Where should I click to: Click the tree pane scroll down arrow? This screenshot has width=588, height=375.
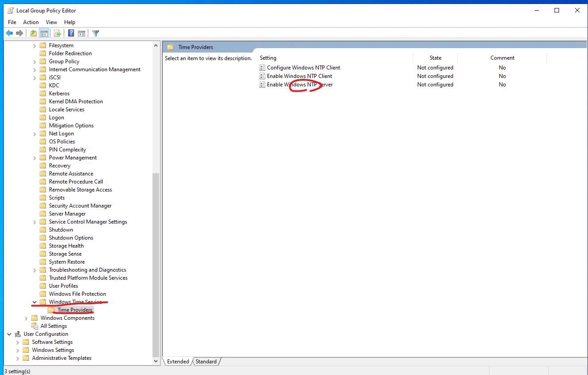pos(156,361)
